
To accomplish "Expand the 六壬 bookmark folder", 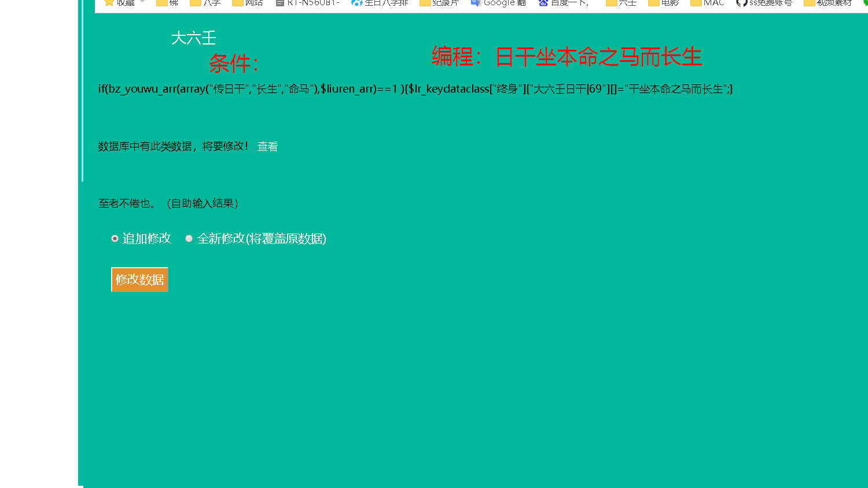I will click(x=621, y=3).
